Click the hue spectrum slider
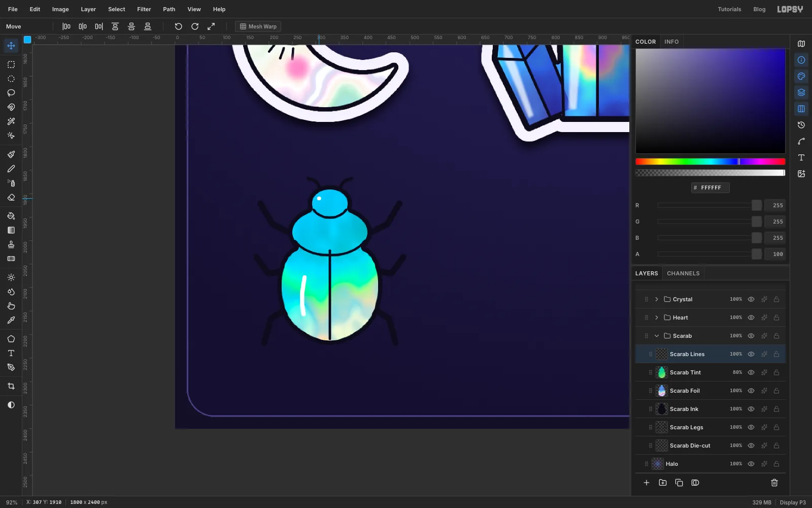The image size is (812, 508). pos(710,162)
